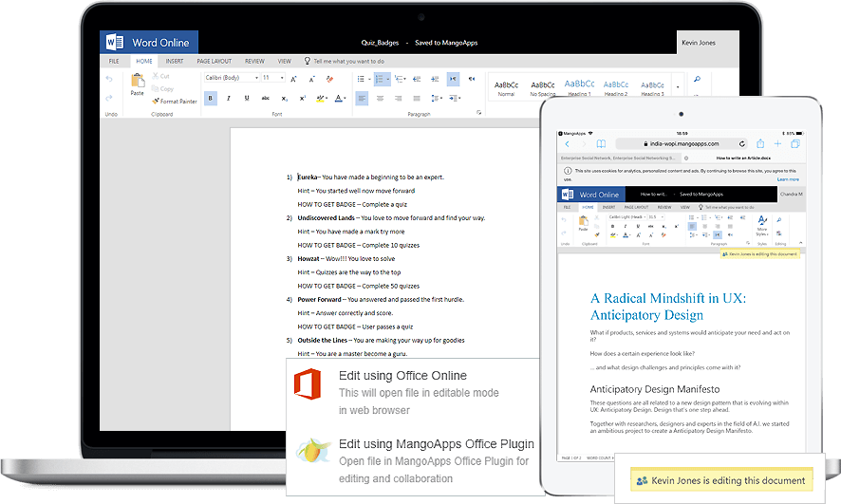Open Paragraph dialog launcher on laptop ribbon
This screenshot has width=841, height=504.
[x=478, y=112]
